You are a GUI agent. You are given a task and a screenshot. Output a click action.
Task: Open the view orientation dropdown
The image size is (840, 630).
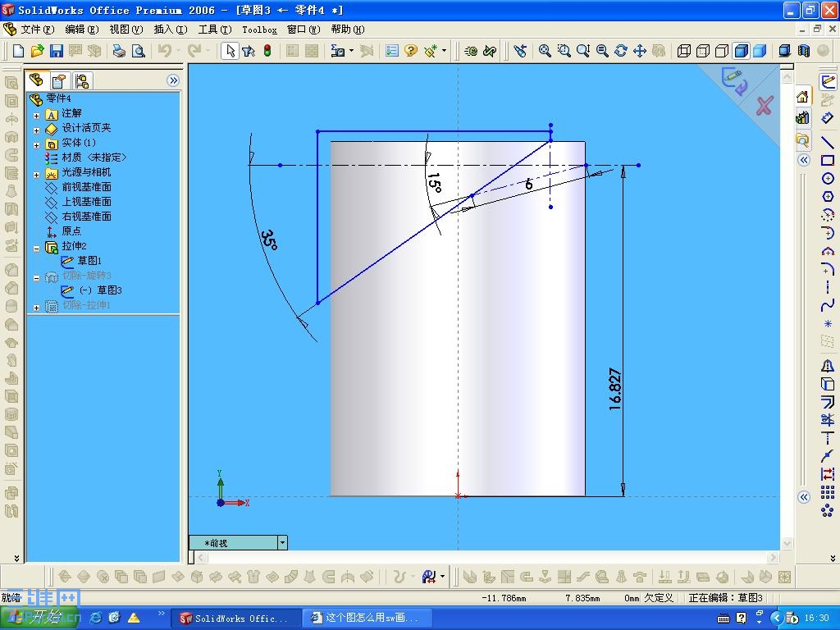click(x=282, y=543)
